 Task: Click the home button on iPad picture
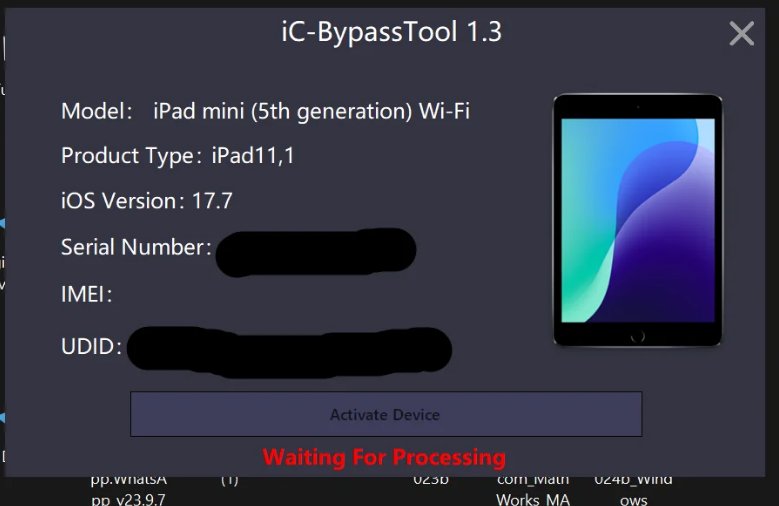(637, 336)
